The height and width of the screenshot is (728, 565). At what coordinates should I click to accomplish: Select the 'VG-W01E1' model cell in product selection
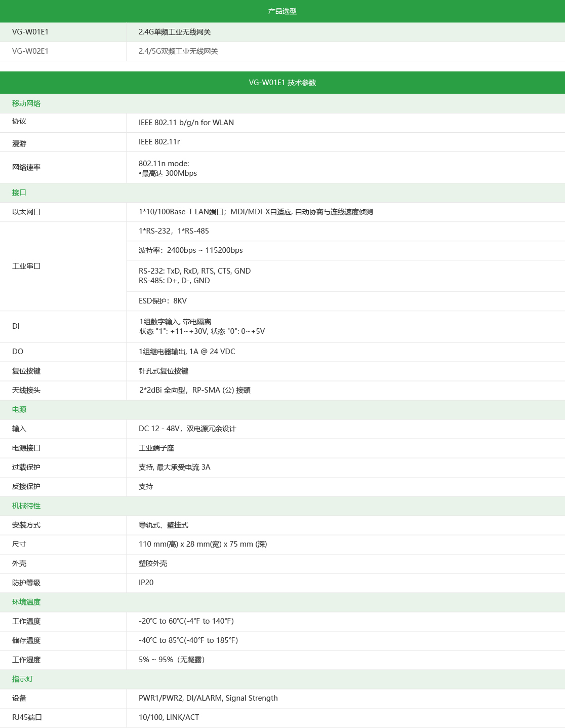[x=30, y=32]
